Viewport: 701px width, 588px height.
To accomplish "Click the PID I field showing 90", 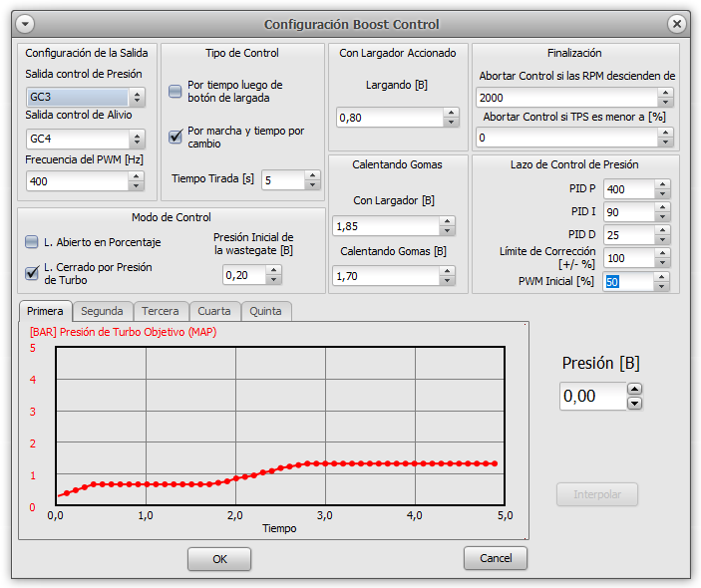I will click(x=629, y=212).
